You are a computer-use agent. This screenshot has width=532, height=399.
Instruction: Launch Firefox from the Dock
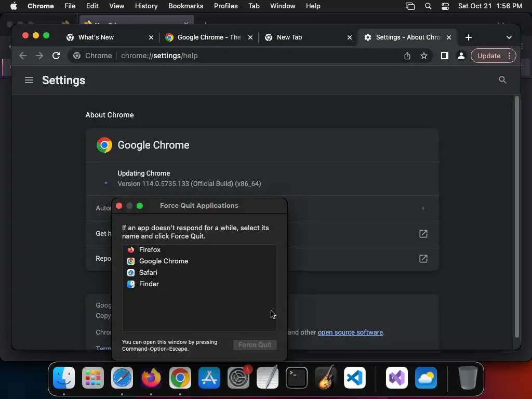tap(151, 378)
